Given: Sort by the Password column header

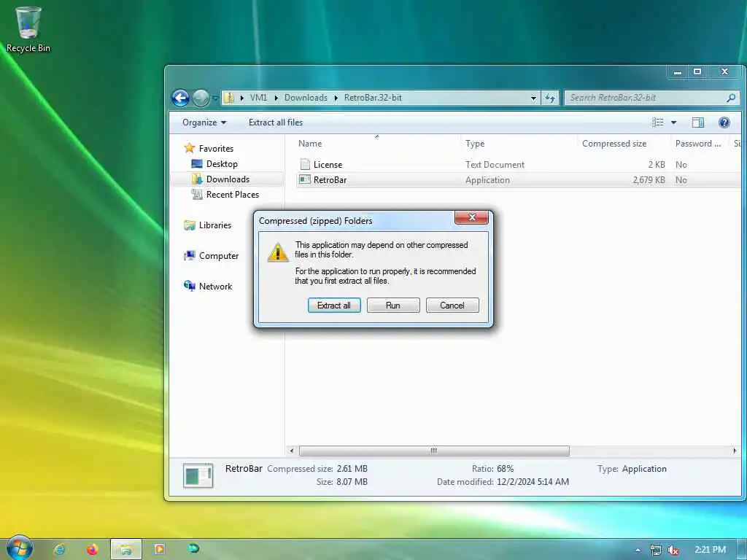Looking at the screenshot, I should 699,144.
